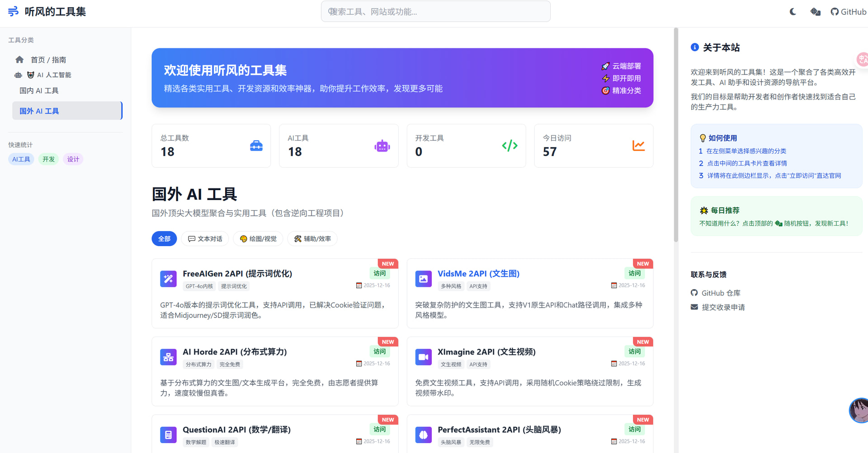This screenshot has height=453, width=868.
Task: Click the VidsMe image icon
Action: pos(423,279)
